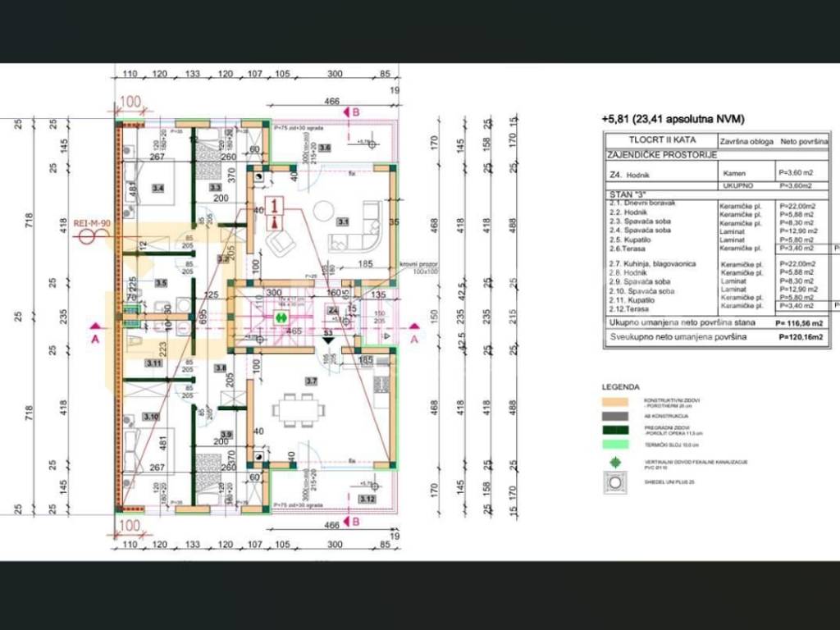
Task: Click the terrace label 3.12
Action: pyautogui.click(x=367, y=498)
